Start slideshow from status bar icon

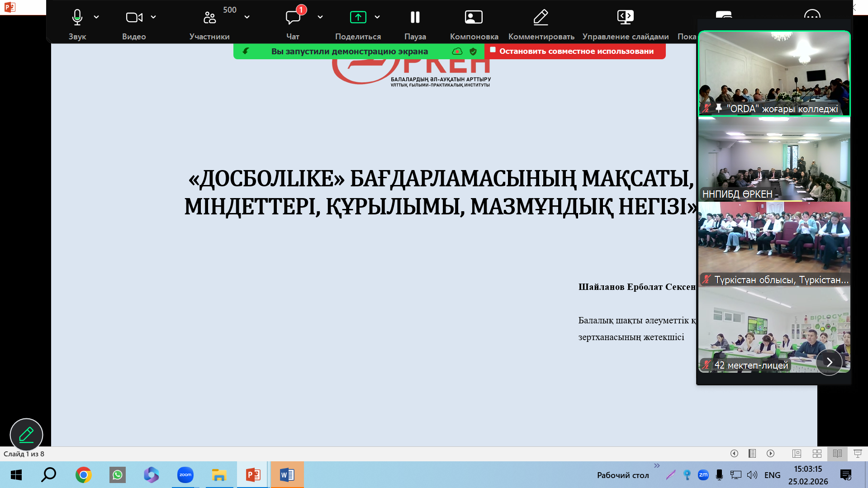point(858,454)
